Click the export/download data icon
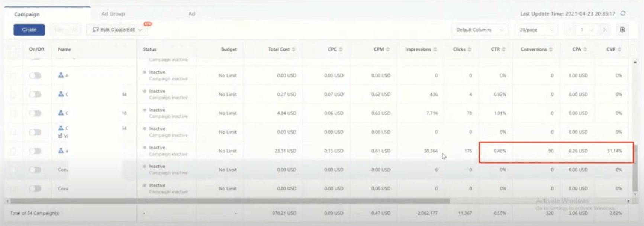644x226 pixels. click(x=622, y=30)
